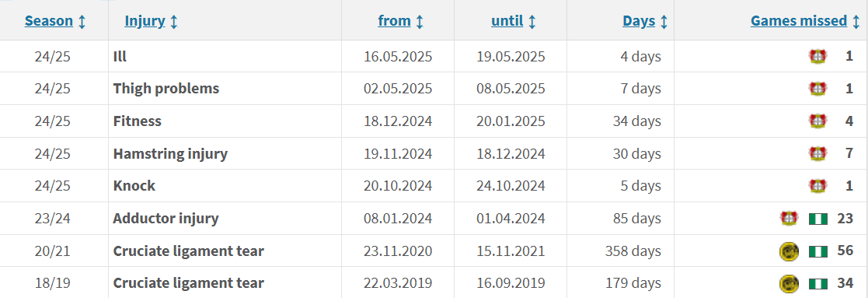
Task: Click the club crest in the Fitness row
Action: 817,121
